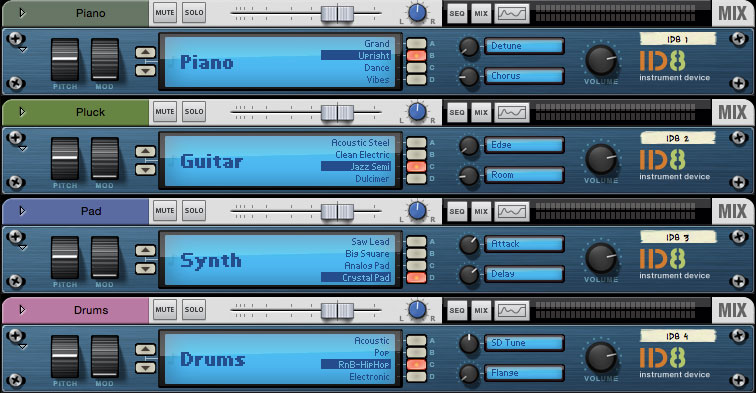Click the ID8 3 device name label

click(x=677, y=237)
